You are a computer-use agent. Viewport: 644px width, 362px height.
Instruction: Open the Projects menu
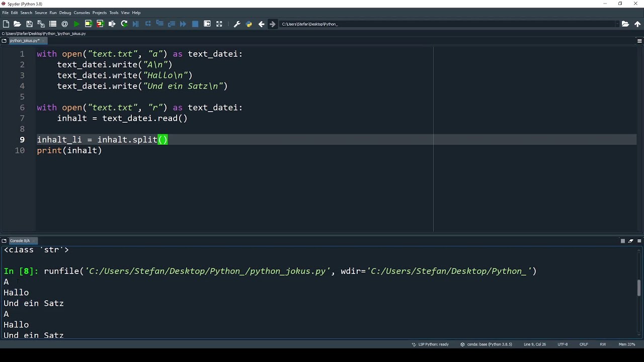(100, 13)
